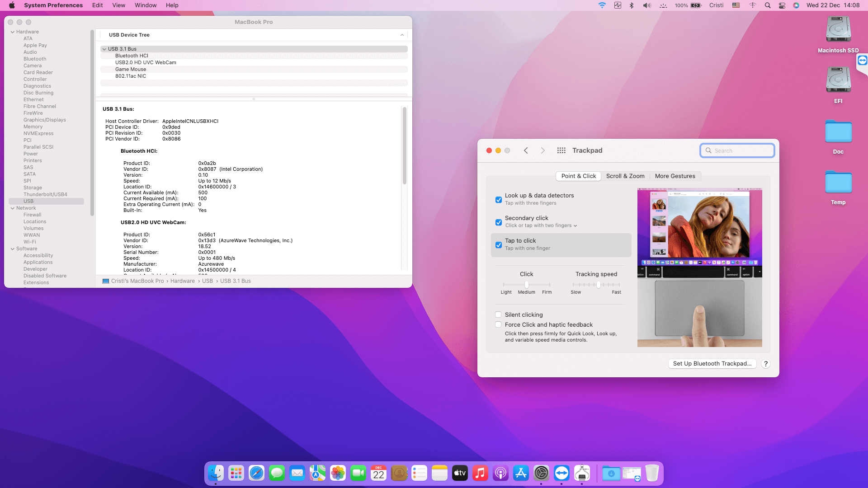Open Finder from the Dock

pyautogui.click(x=216, y=473)
